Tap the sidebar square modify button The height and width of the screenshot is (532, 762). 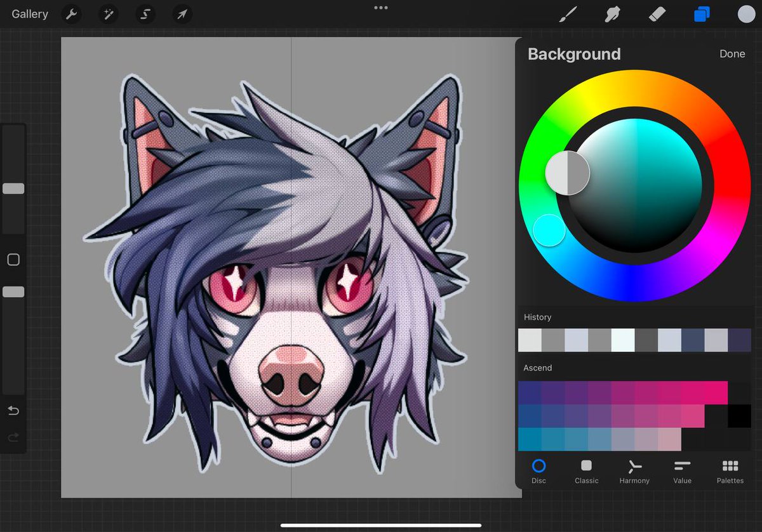13,260
